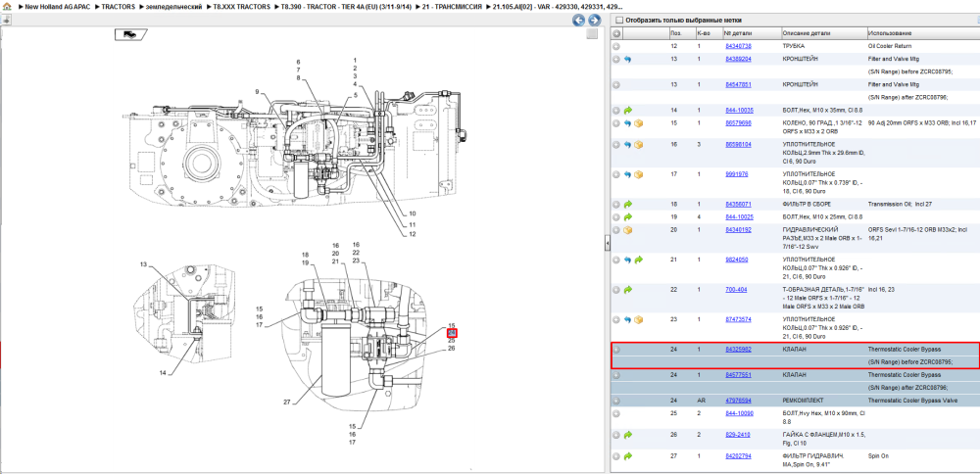This screenshot has height=474, width=980.
Task: Sort by 'Использование' column header
Action: pyautogui.click(x=890, y=33)
